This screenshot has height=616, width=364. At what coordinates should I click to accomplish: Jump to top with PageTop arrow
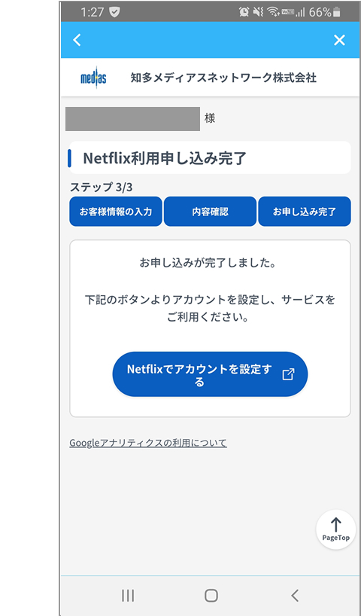tap(335, 529)
